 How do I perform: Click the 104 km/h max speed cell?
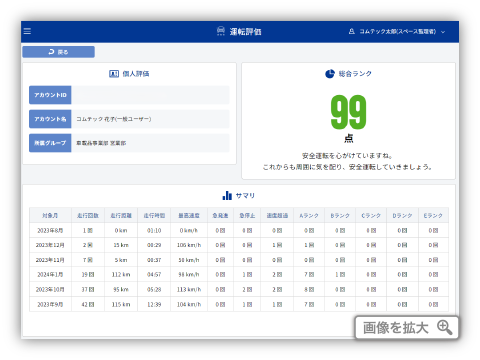(189, 304)
